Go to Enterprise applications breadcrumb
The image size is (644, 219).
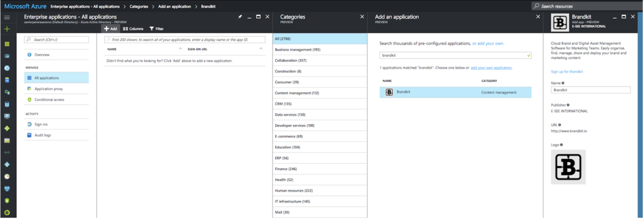point(85,7)
